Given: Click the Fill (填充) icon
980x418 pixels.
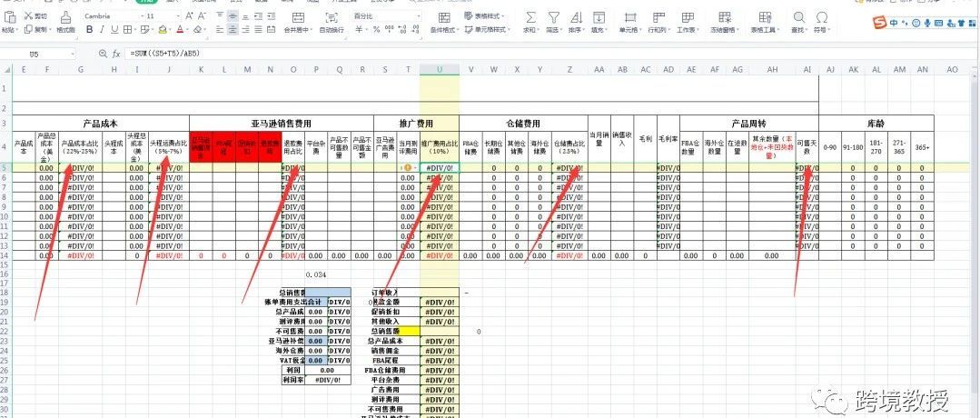Looking at the screenshot, I should (x=599, y=17).
